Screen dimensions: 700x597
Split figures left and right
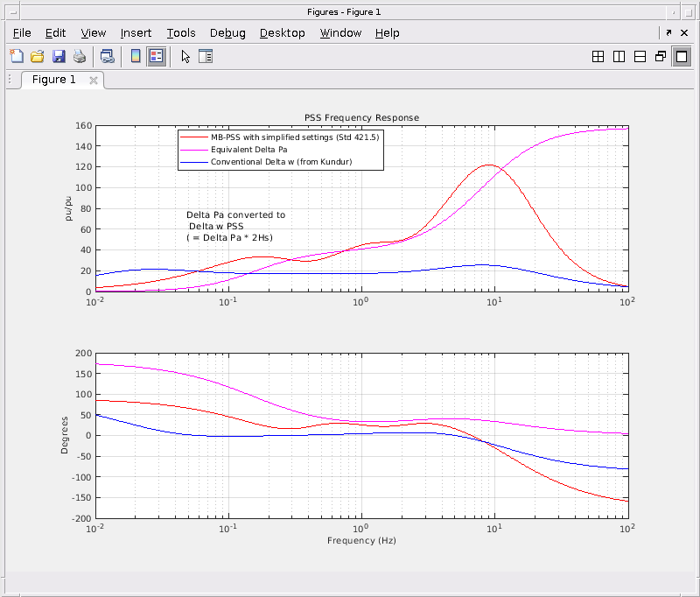click(619, 57)
